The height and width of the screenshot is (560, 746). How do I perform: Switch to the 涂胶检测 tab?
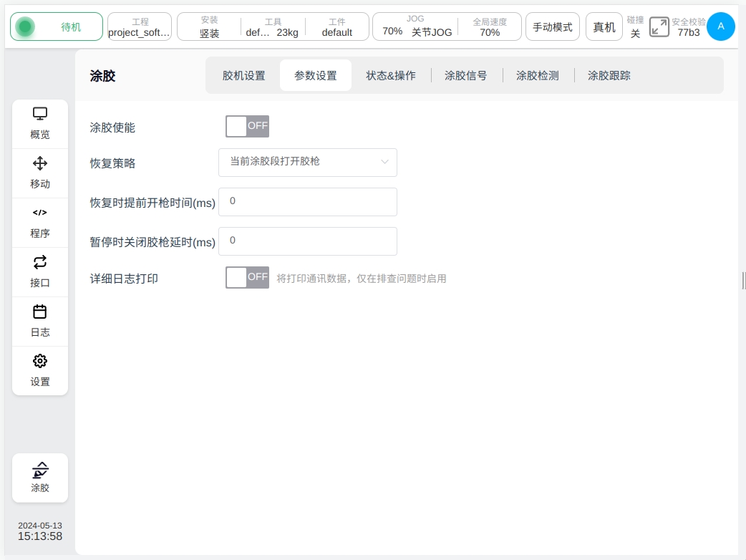coord(537,75)
